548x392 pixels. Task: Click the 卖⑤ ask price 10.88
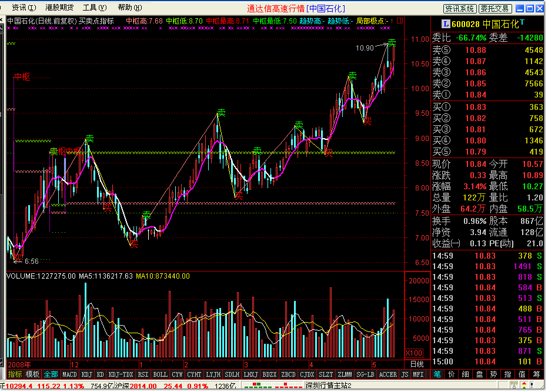coord(475,50)
